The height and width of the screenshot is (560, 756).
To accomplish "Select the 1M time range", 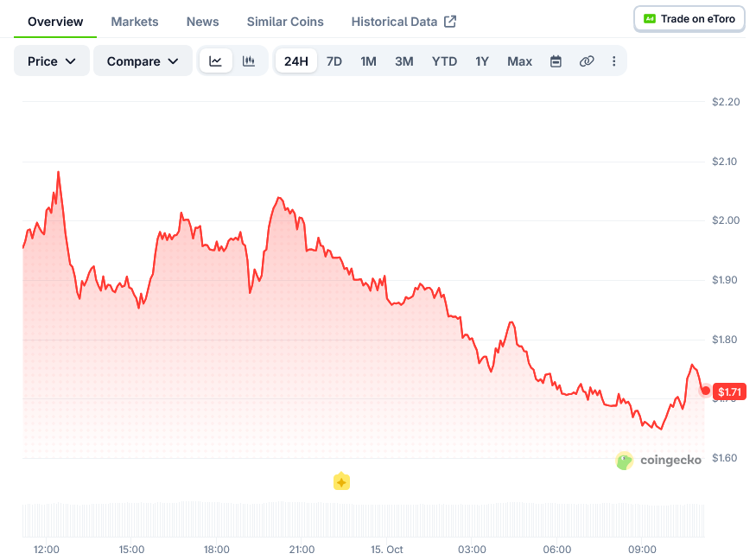I will [x=368, y=61].
